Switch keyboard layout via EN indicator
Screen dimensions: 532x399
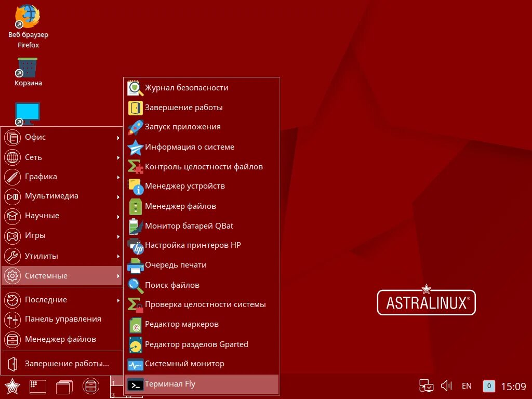click(x=467, y=386)
